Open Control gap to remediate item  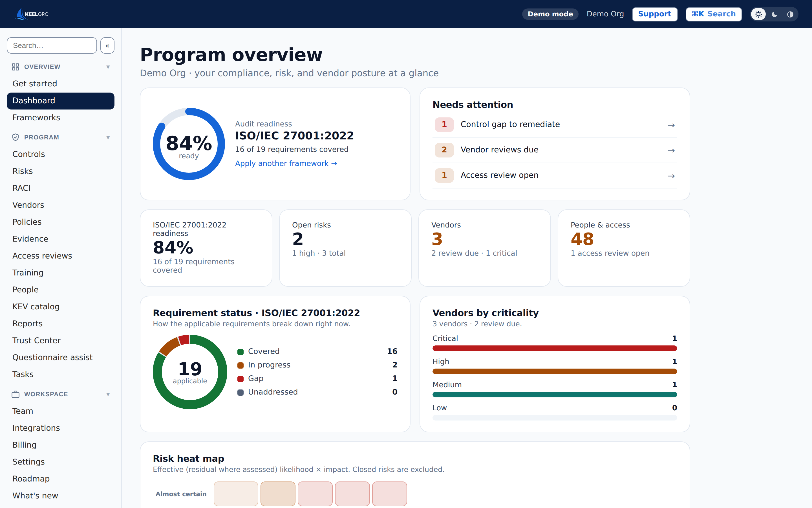[555, 125]
